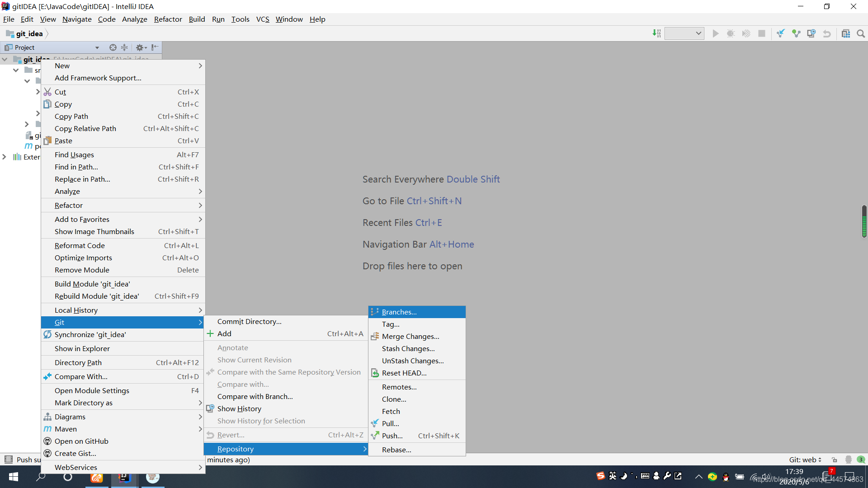Click the Build Project toolbar icon

pyautogui.click(x=656, y=33)
